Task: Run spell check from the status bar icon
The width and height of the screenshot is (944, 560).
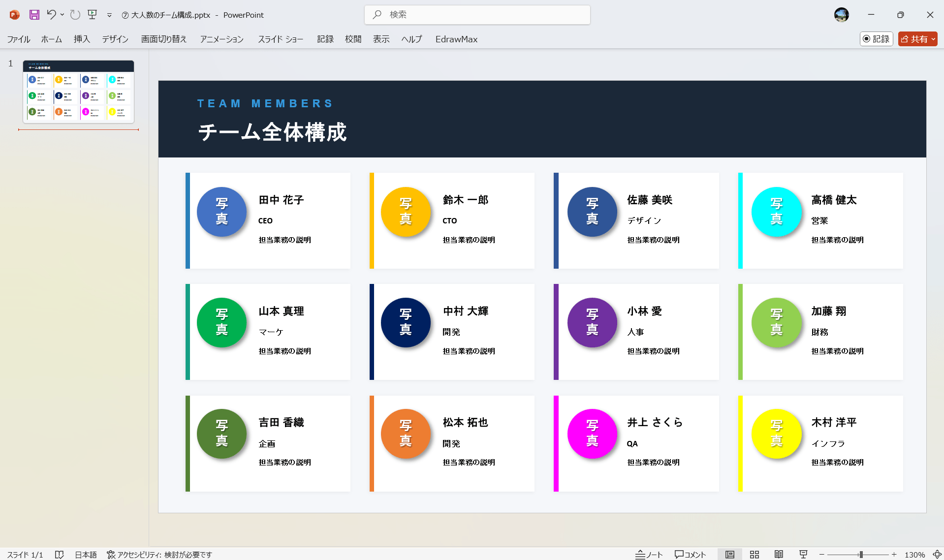Action: click(60, 554)
